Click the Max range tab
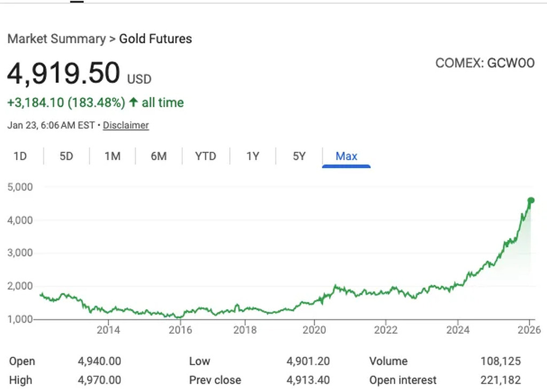The image size is (547, 392). (346, 156)
